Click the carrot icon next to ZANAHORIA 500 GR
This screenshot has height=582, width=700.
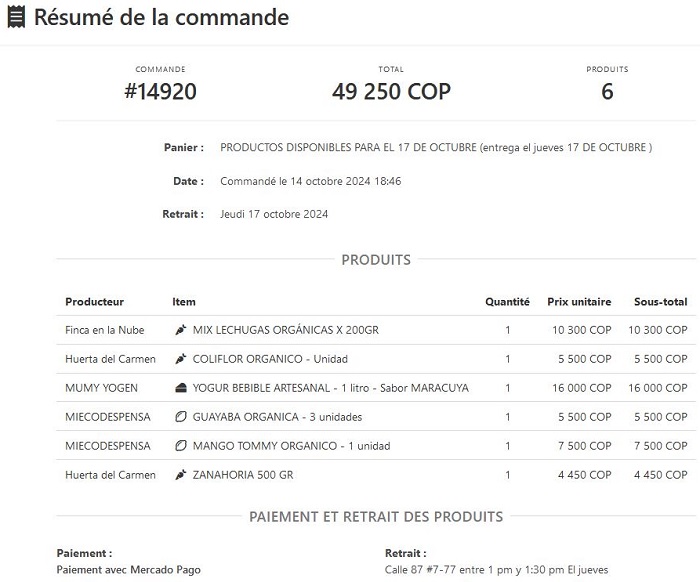point(181,475)
